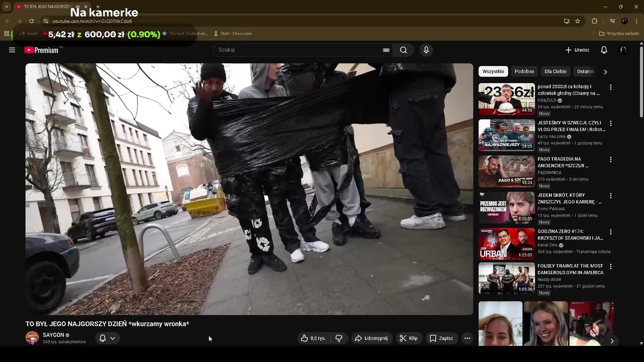Open Chrome three-dot menu

click(637, 21)
